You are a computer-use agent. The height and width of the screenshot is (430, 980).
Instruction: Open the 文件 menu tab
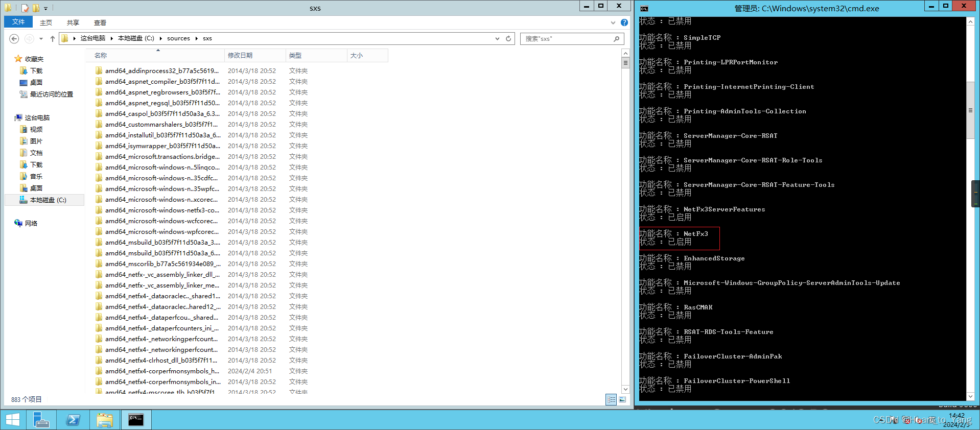coord(18,22)
